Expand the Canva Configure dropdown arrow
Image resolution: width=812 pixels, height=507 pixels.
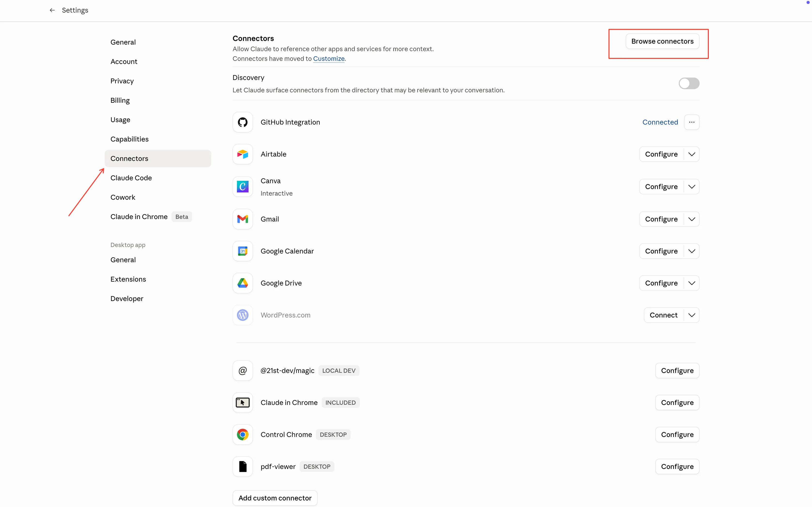coord(692,186)
